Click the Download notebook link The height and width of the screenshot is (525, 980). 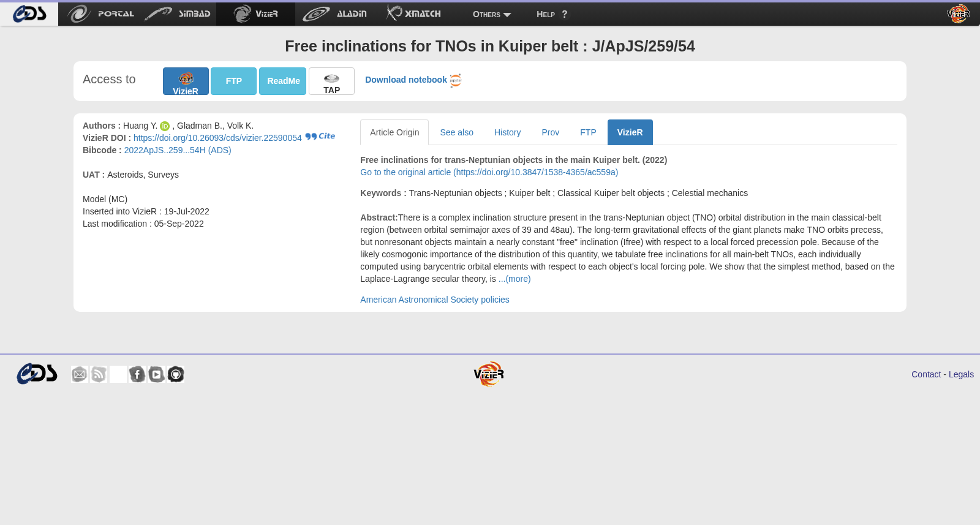pyautogui.click(x=405, y=80)
